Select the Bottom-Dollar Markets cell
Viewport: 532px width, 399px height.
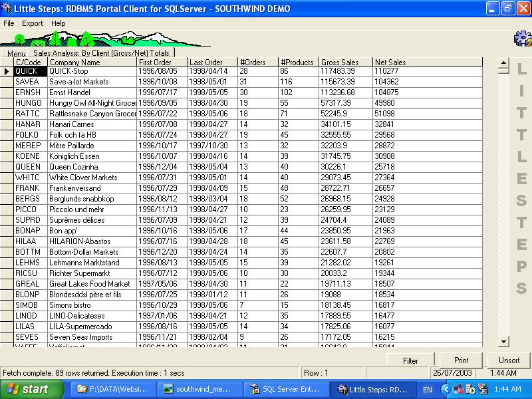[x=92, y=252]
